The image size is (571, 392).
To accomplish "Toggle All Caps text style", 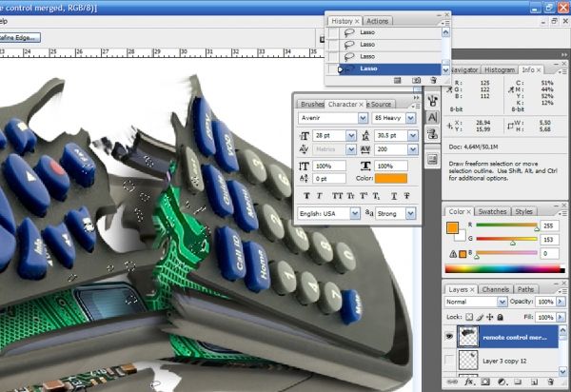I will [x=337, y=196].
